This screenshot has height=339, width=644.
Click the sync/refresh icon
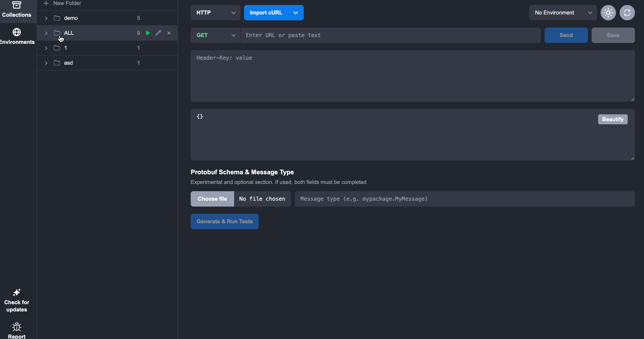[x=627, y=13]
